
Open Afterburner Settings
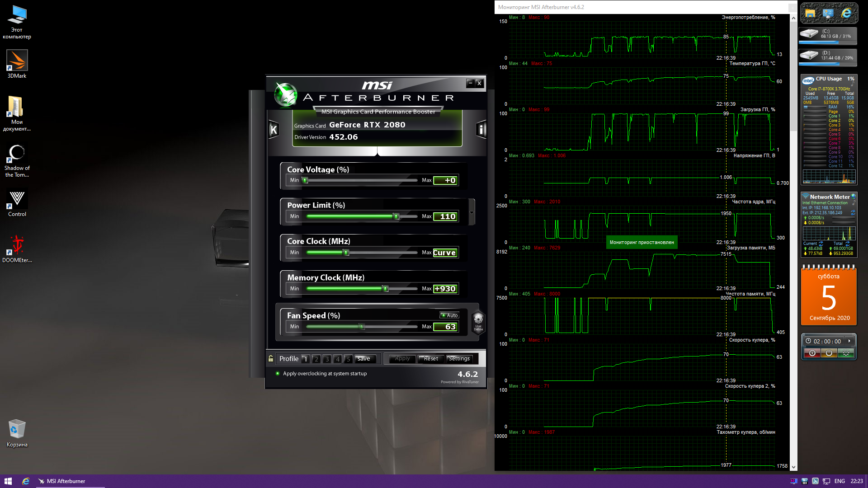[x=459, y=359]
